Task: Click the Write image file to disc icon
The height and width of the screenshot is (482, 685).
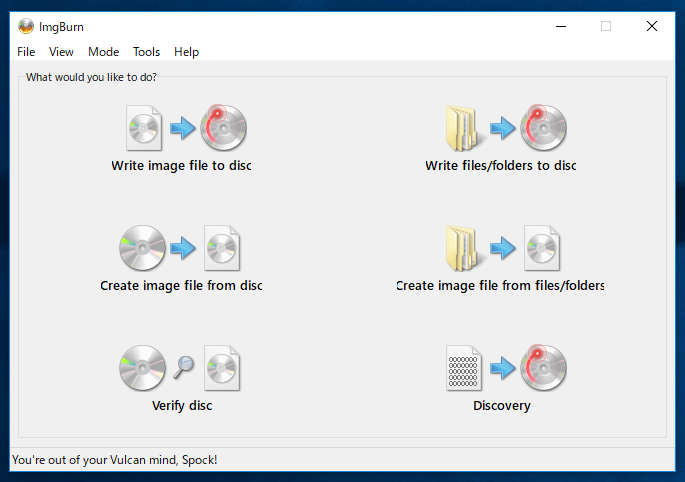Action: coord(186,128)
